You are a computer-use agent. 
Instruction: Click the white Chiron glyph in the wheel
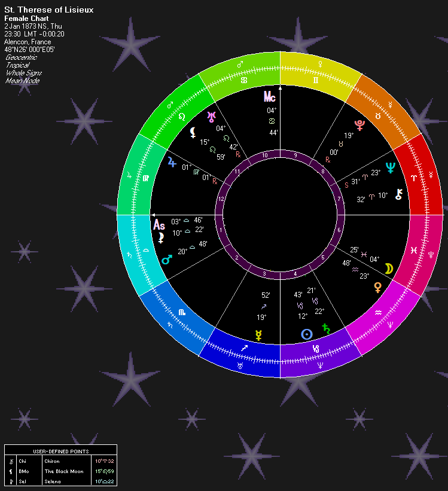[x=398, y=194]
